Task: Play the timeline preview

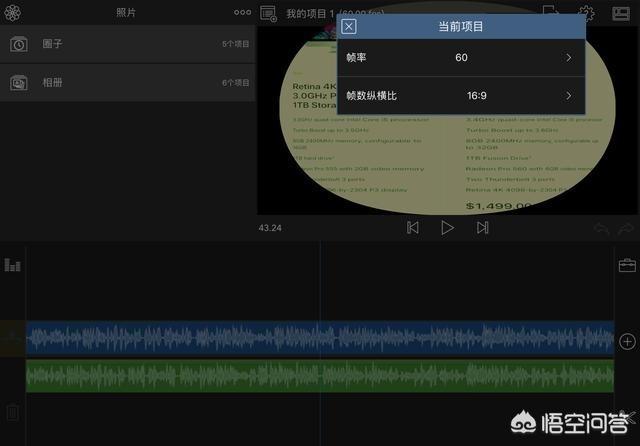Action: click(x=447, y=228)
